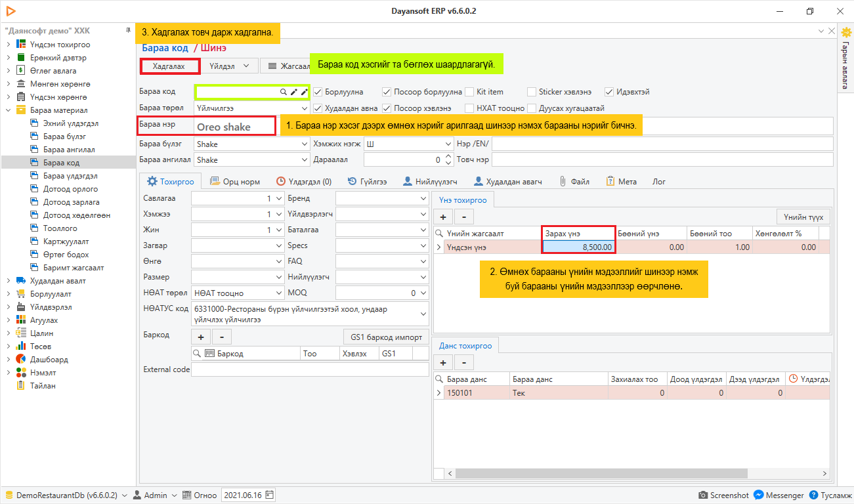Image resolution: width=854 pixels, height=504 pixels.
Task: Open the calendar picker for date 2021.06.16
Action: pos(269,495)
